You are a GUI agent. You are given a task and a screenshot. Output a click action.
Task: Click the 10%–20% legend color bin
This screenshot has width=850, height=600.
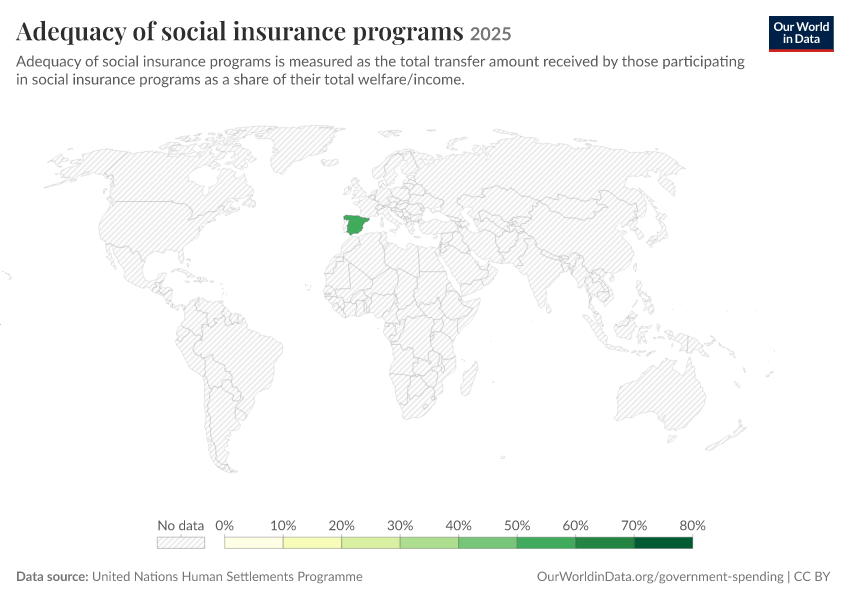tap(312, 543)
